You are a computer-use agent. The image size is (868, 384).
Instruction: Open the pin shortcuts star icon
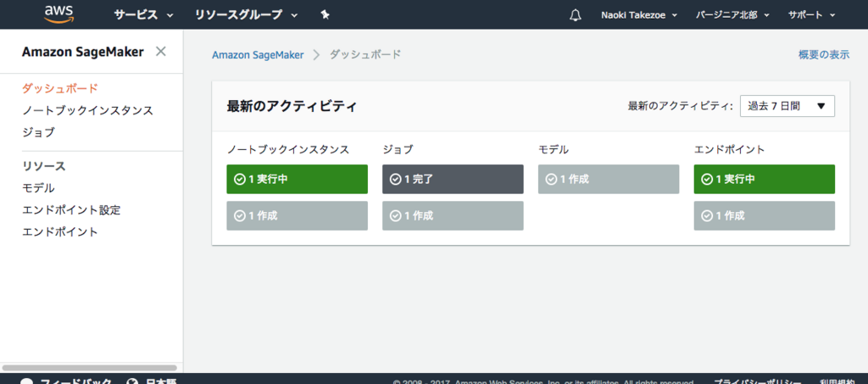tap(325, 15)
